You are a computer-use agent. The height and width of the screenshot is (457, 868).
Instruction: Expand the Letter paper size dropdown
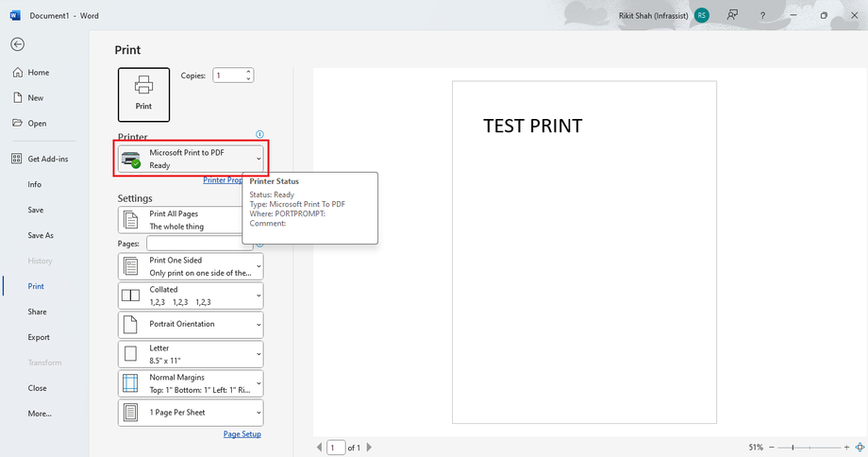[x=191, y=354]
